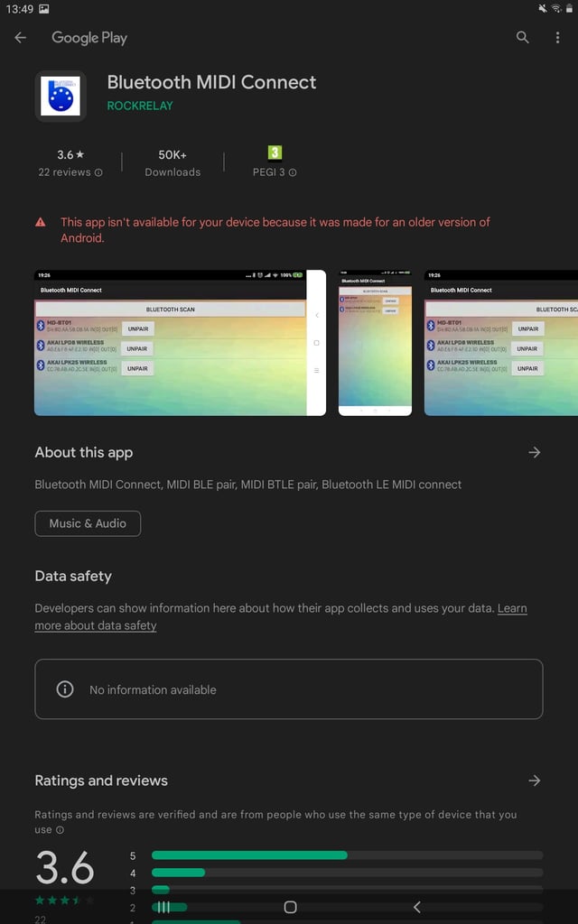Image resolution: width=578 pixels, height=924 pixels.
Task: Open the ROCKRELAY developer page
Action: click(x=140, y=106)
